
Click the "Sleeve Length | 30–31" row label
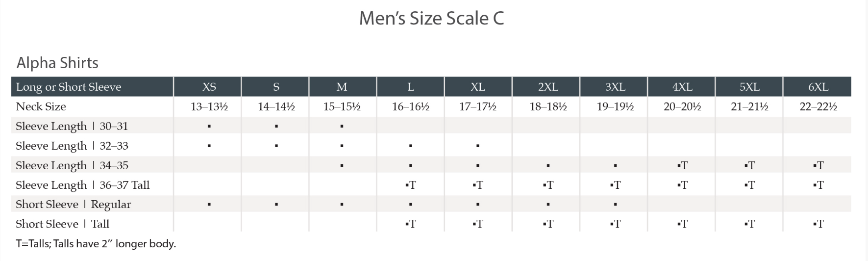click(72, 126)
